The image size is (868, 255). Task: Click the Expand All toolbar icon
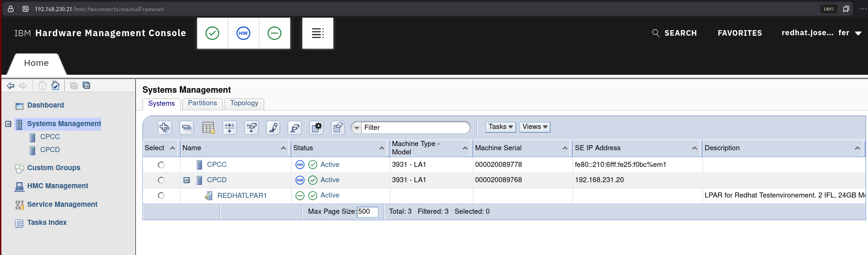tap(165, 127)
